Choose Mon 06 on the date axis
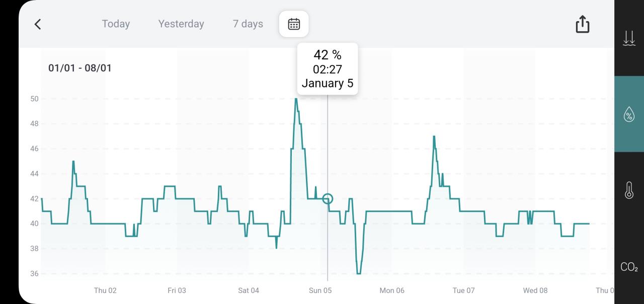This screenshot has width=644, height=304. pos(392,290)
